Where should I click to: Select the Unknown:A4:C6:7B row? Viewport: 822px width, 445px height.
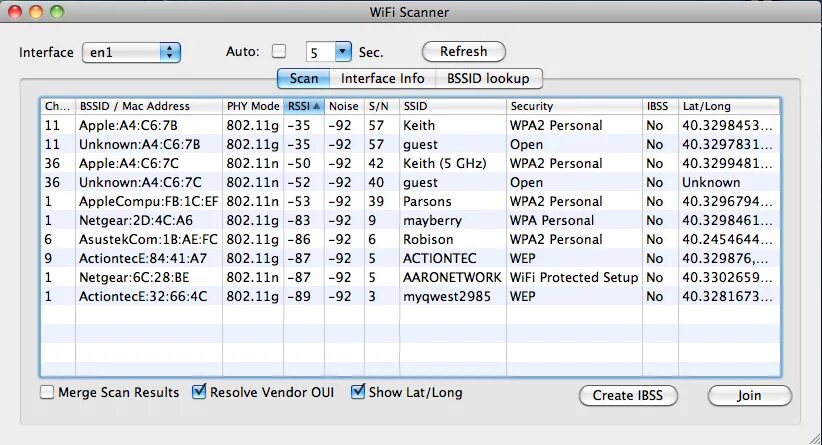click(x=410, y=144)
